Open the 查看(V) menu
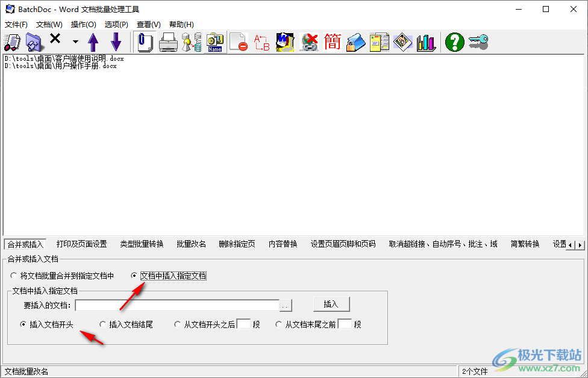 (x=148, y=24)
